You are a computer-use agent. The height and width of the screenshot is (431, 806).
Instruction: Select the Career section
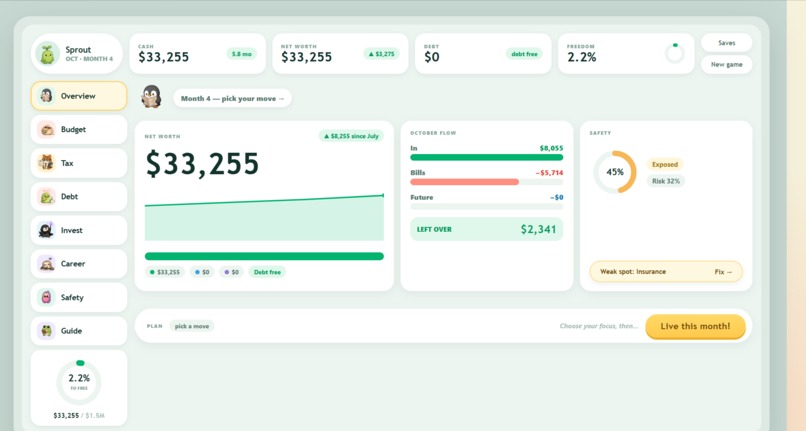pyautogui.click(x=79, y=264)
